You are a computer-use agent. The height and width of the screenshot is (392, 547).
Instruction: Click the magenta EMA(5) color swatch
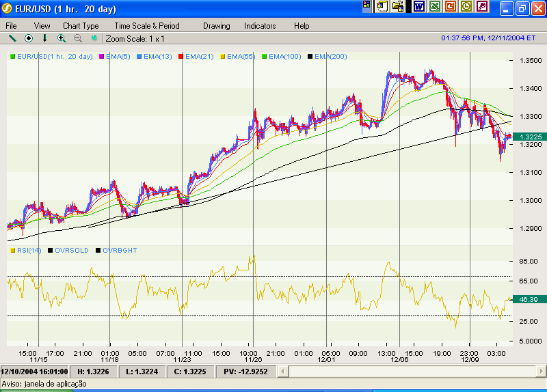(102, 57)
